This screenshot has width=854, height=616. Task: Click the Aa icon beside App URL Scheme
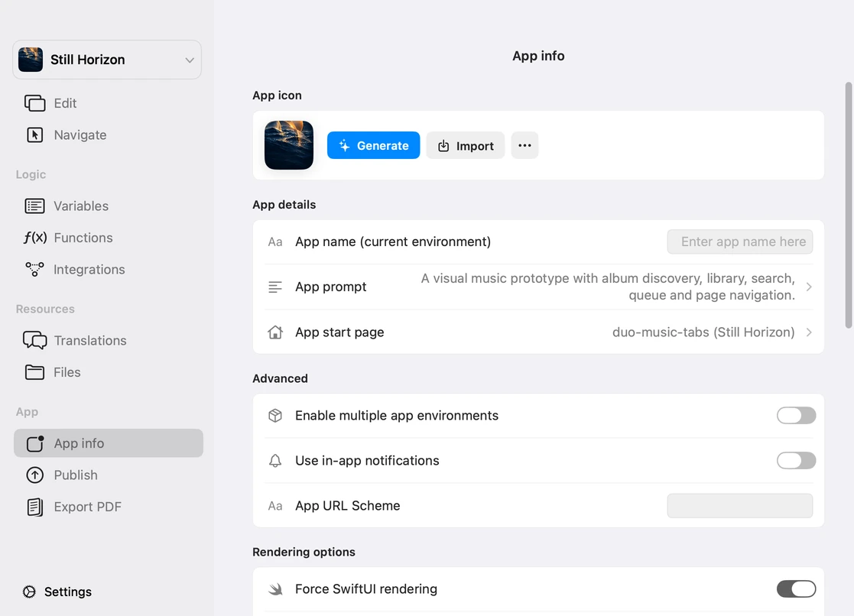click(275, 506)
